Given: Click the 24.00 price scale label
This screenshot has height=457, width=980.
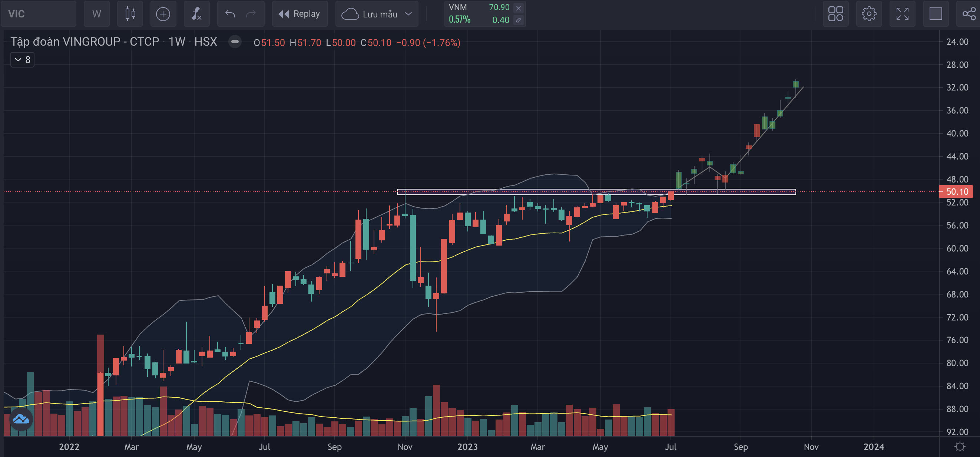Looking at the screenshot, I should pyautogui.click(x=957, y=42).
